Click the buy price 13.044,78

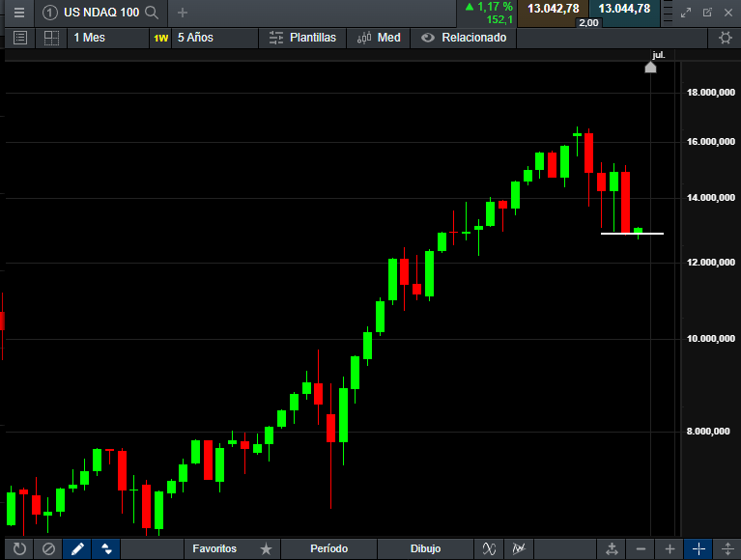click(624, 9)
